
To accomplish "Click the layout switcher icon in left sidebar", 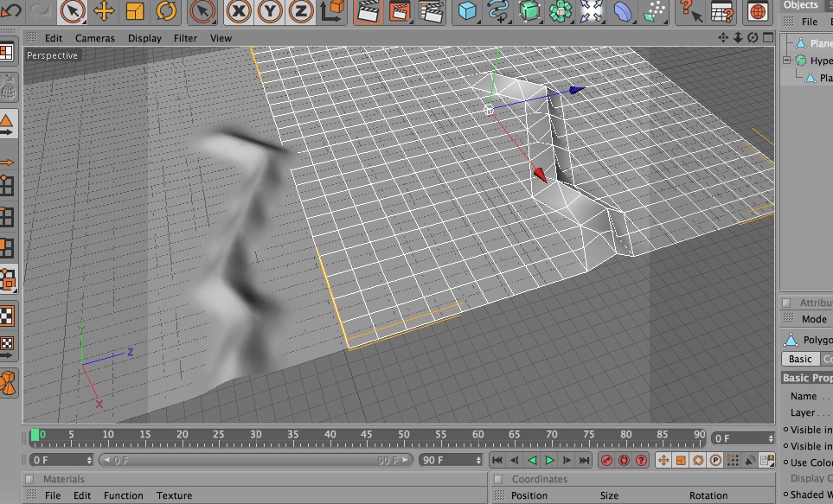I will point(6,52).
